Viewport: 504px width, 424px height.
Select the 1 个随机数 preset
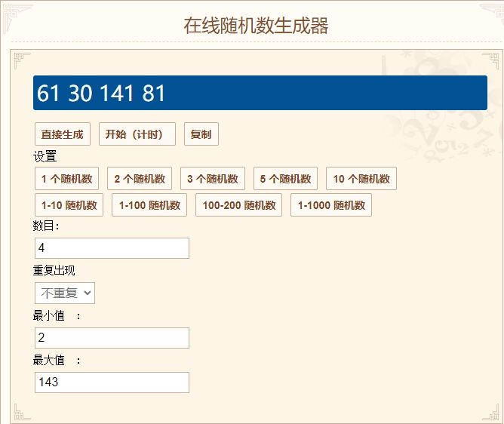67,178
